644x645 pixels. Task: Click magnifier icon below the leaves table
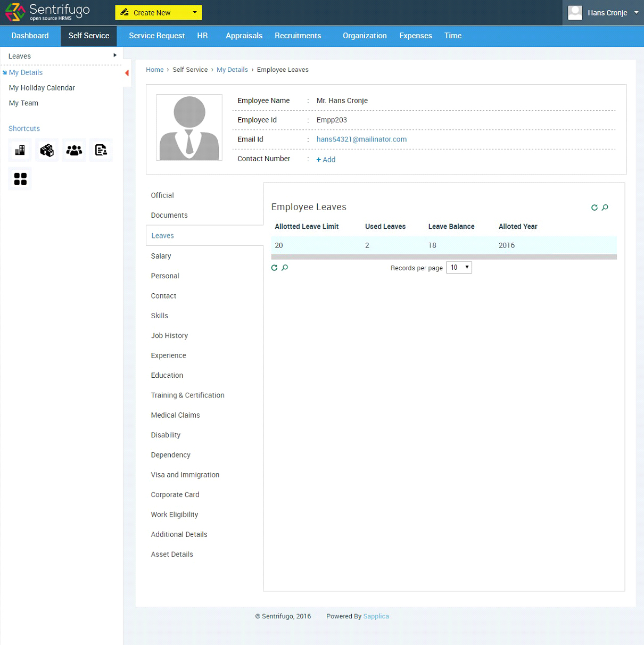(285, 268)
